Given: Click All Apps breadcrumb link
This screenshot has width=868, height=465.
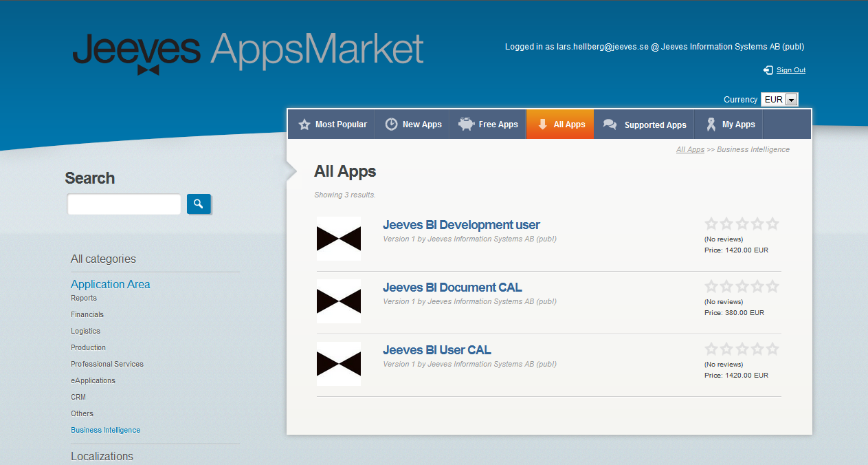Looking at the screenshot, I should [x=690, y=149].
